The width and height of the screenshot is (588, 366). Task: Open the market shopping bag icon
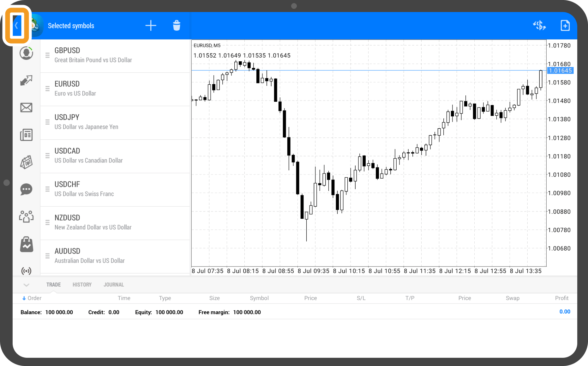tap(26, 245)
